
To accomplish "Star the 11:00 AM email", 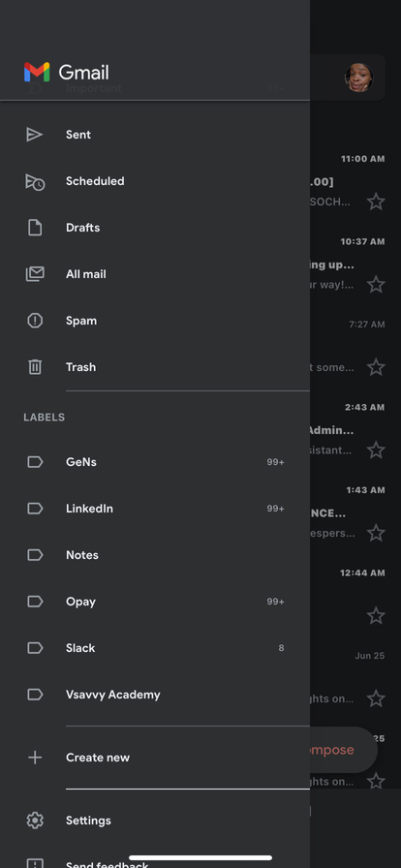I will click(376, 201).
